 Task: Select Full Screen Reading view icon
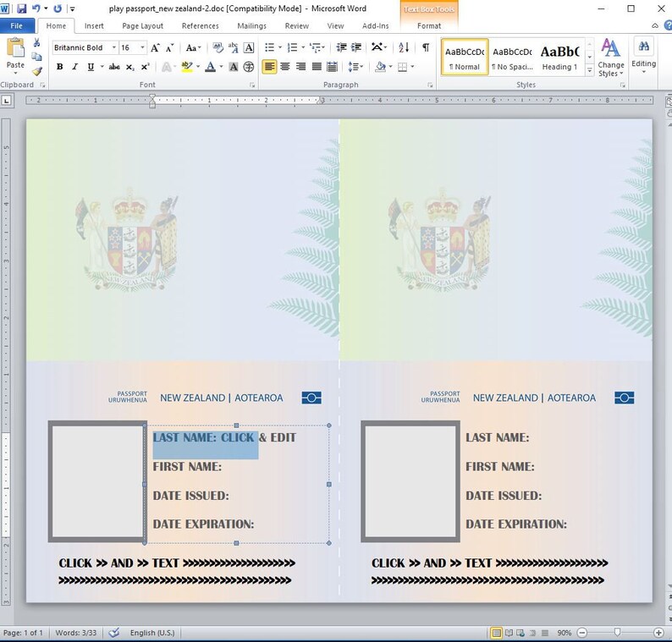click(x=509, y=633)
